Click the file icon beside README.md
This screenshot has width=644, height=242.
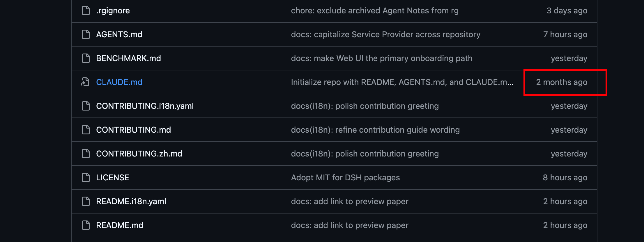pyautogui.click(x=86, y=225)
